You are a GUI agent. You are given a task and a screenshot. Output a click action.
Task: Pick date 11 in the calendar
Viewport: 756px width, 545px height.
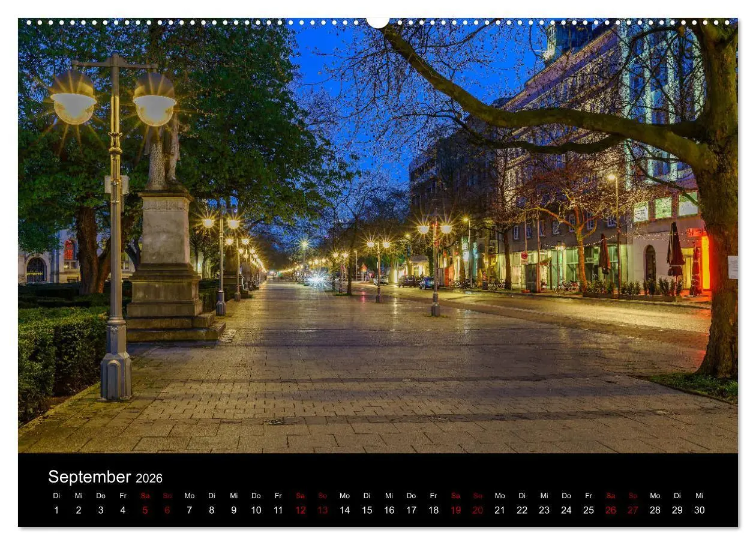[278, 510]
